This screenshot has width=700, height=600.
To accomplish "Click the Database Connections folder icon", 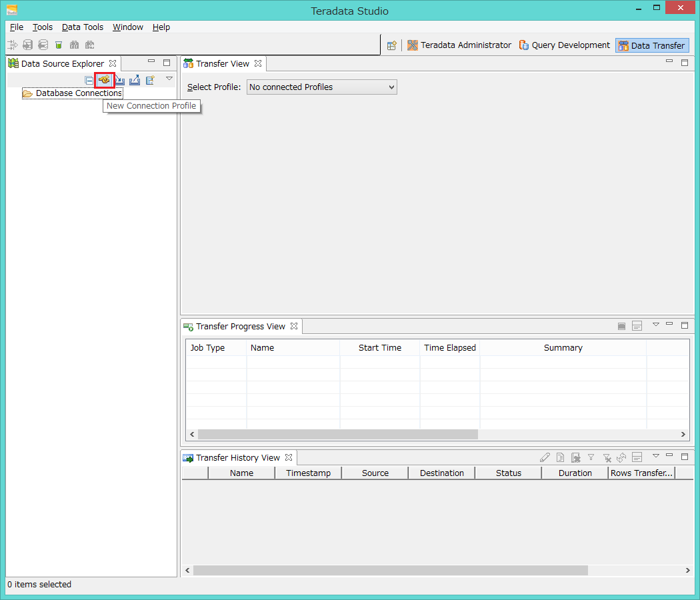I will tap(28, 93).
